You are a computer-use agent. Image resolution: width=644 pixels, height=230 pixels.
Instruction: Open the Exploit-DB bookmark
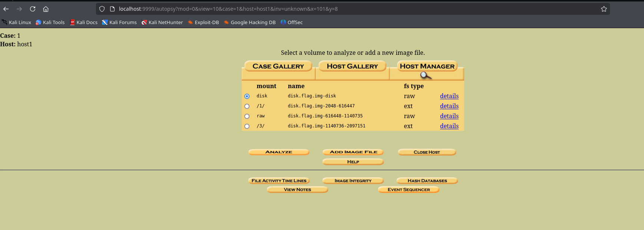coord(203,22)
